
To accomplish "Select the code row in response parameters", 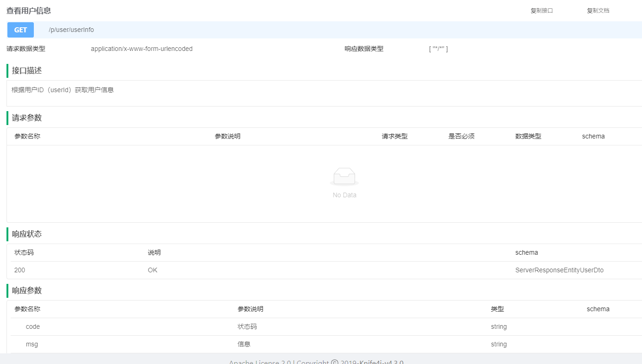I will point(33,326).
